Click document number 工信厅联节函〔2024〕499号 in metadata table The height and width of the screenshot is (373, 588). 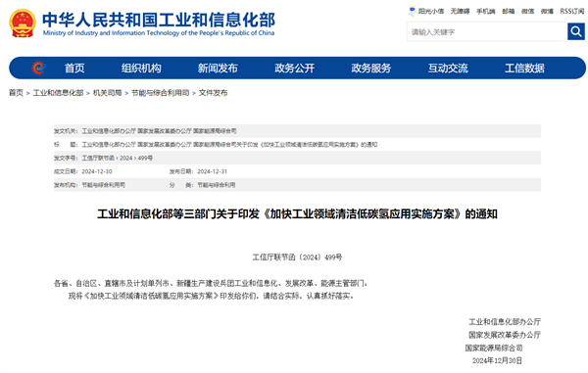coord(118,158)
